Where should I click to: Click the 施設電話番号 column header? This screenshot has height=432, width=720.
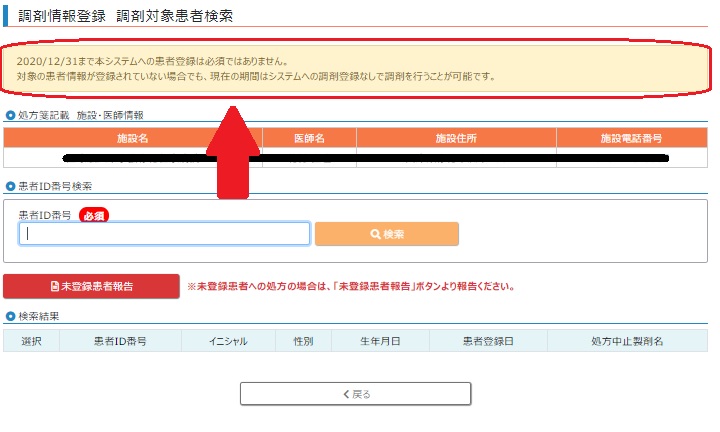[x=631, y=138]
